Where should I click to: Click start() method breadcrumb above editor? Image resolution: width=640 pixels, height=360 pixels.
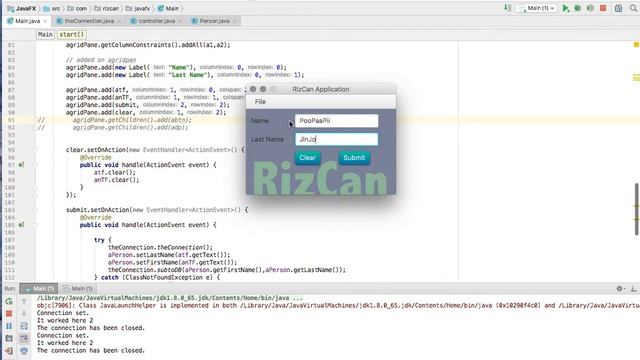pyautogui.click(x=71, y=35)
